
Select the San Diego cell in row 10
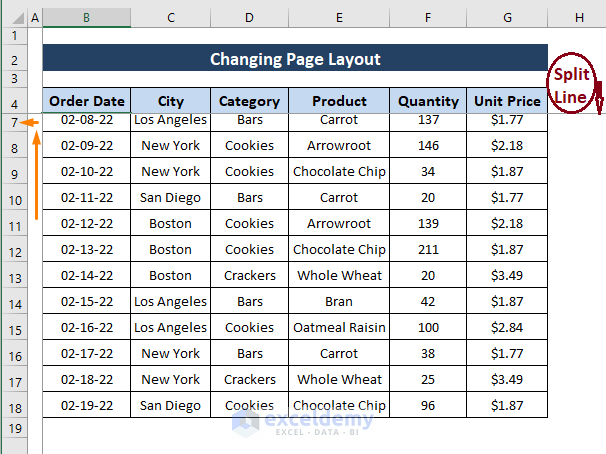(x=170, y=197)
